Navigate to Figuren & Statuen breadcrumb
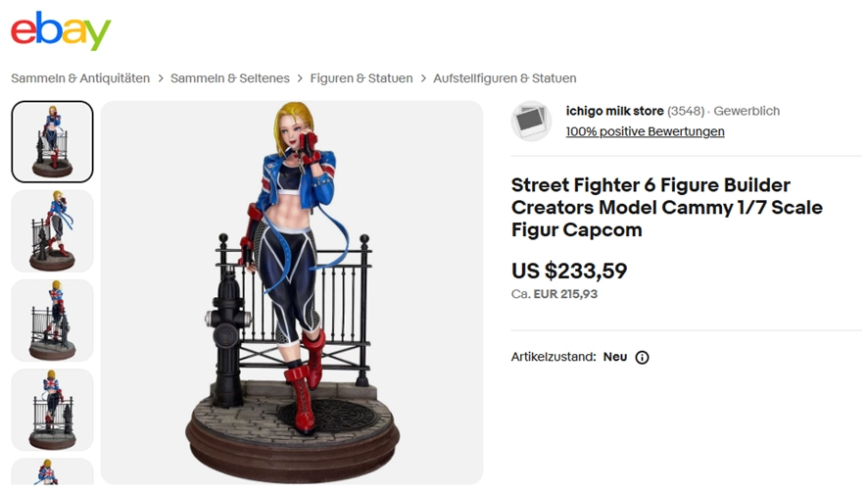 (x=362, y=78)
